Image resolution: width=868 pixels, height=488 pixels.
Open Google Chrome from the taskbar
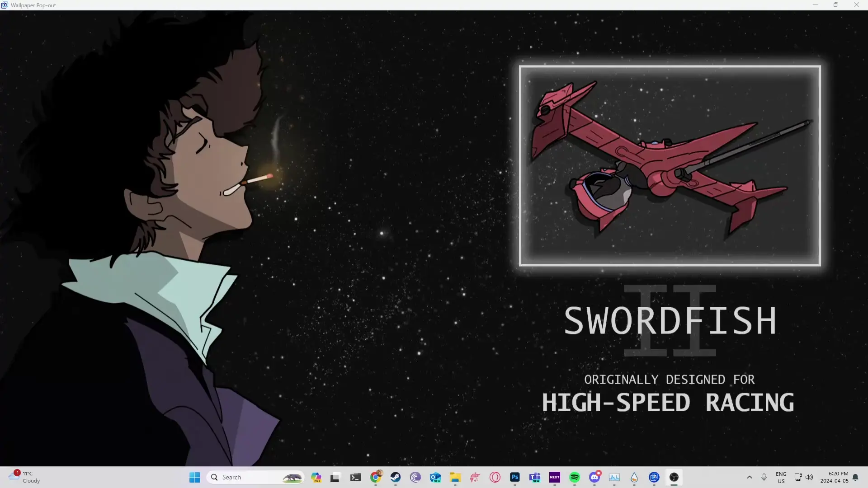376,478
